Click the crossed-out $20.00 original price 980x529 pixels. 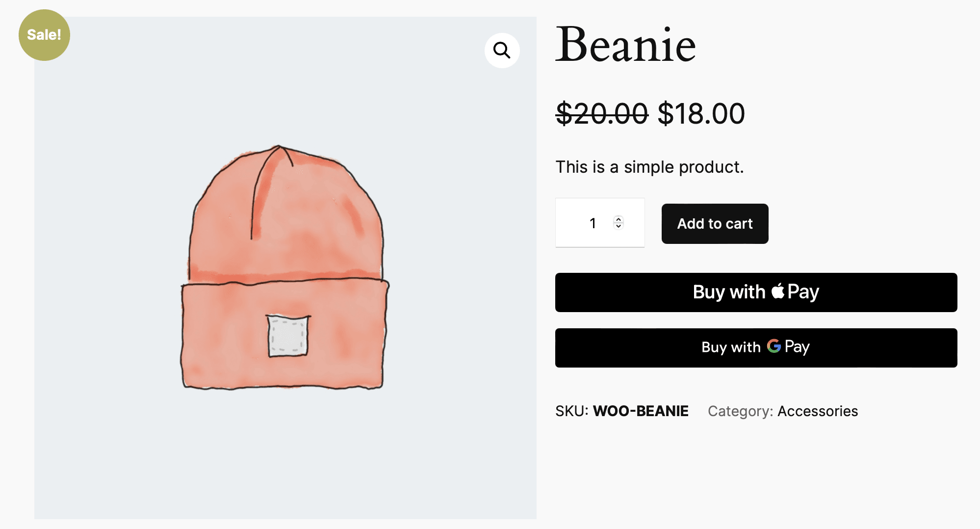pyautogui.click(x=600, y=114)
